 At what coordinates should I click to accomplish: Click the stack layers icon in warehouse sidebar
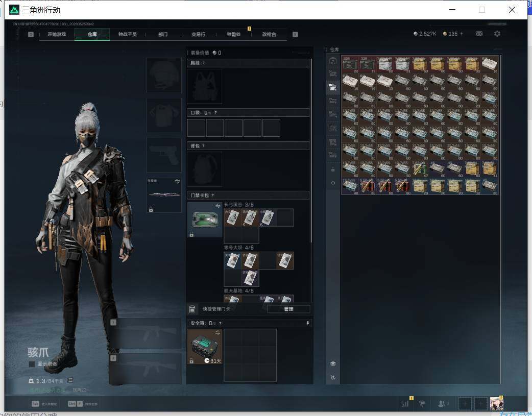pyautogui.click(x=333, y=364)
